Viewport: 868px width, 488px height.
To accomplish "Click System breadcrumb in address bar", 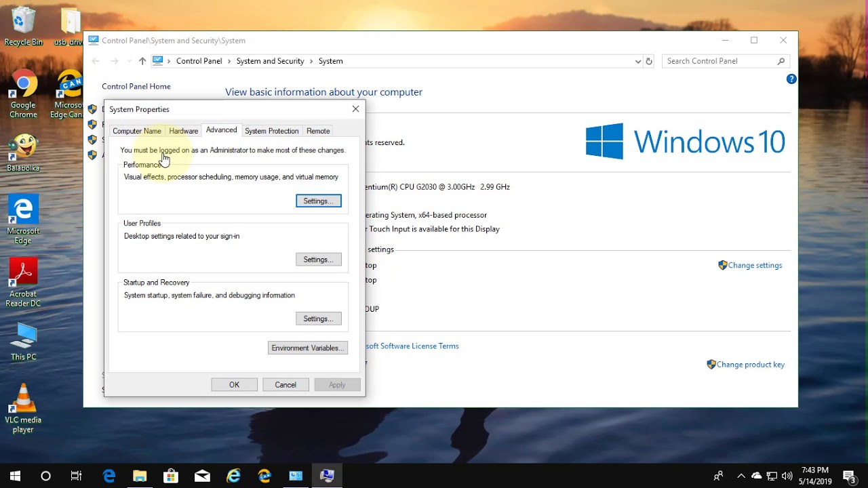I will (x=331, y=61).
